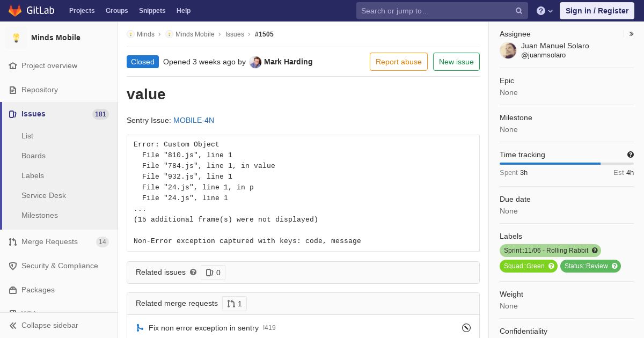Click the Security shield icon
Screen dimensions: 644x338
[x=13, y=266]
